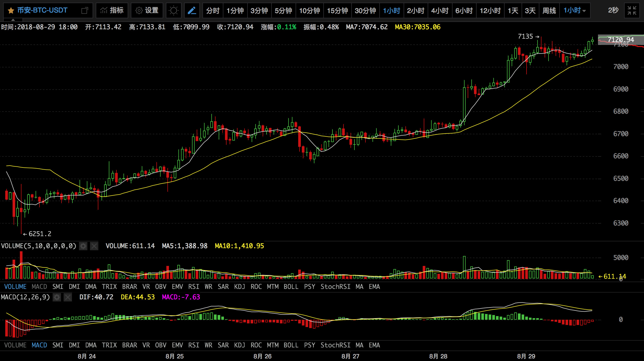The height and width of the screenshot is (361, 644).
Task: Switch to the 3天 interval
Action: [x=530, y=11]
